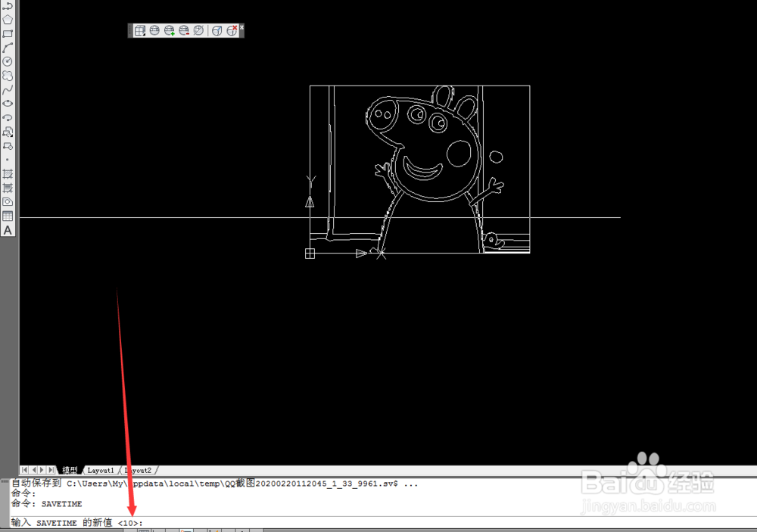The width and height of the screenshot is (757, 532).
Task: Click the crossed-out sphere icon
Action: pos(198,31)
